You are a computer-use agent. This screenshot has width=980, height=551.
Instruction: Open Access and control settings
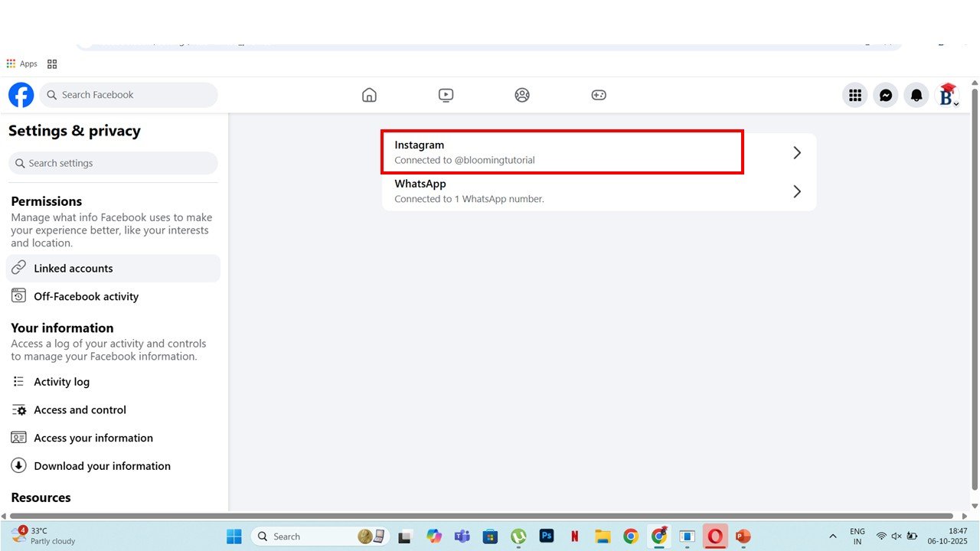coord(80,410)
